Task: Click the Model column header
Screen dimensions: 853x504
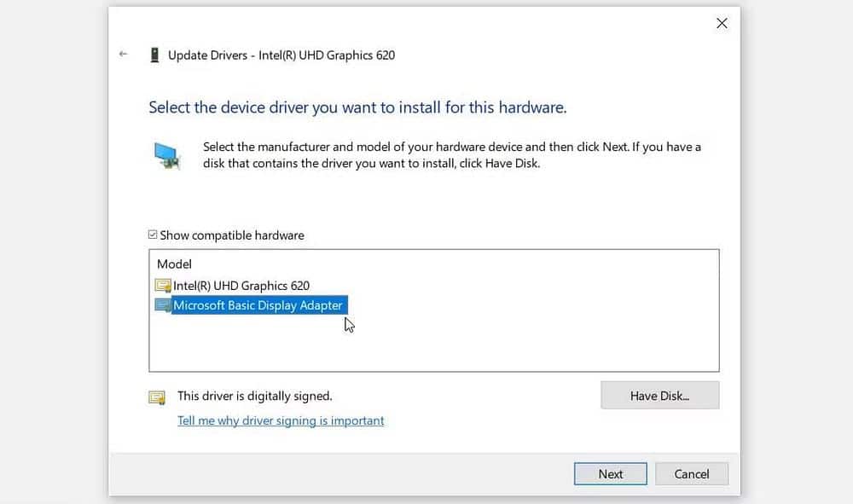Action: (x=174, y=264)
